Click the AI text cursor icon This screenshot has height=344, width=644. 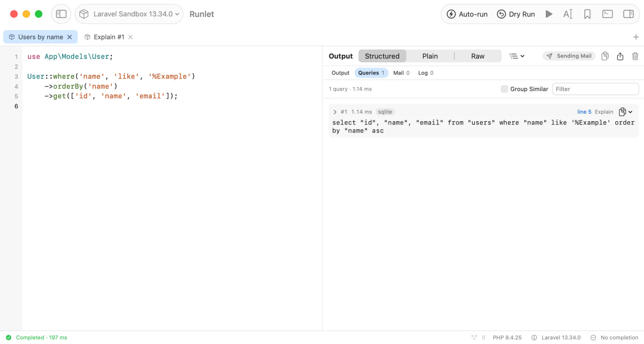(568, 14)
